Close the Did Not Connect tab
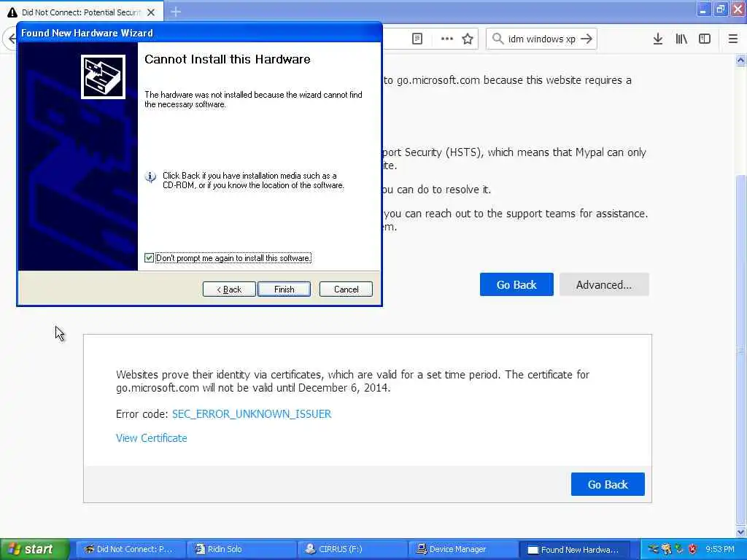This screenshot has width=747, height=560. 151,12
